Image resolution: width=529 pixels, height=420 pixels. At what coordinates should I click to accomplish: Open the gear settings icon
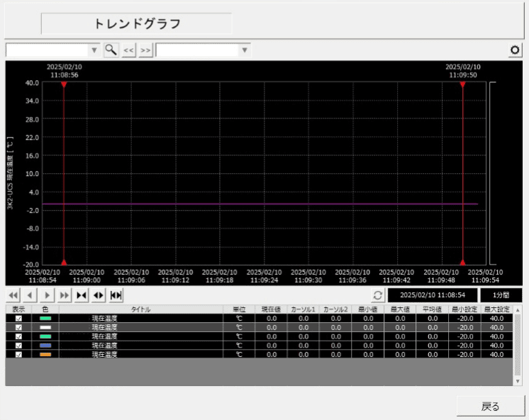pyautogui.click(x=516, y=50)
